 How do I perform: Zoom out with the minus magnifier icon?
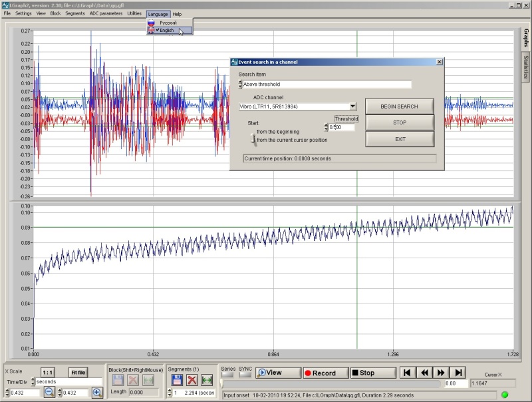coord(49,393)
